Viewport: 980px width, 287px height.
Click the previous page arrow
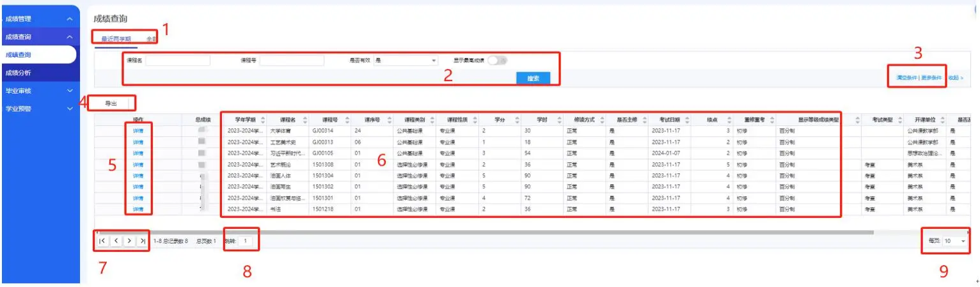click(116, 241)
